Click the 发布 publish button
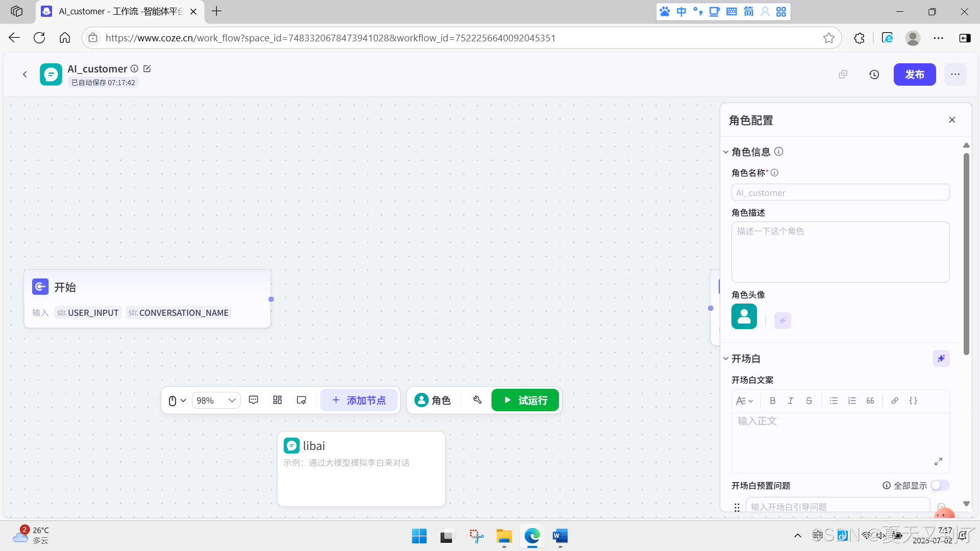The image size is (980, 551). (x=914, y=74)
